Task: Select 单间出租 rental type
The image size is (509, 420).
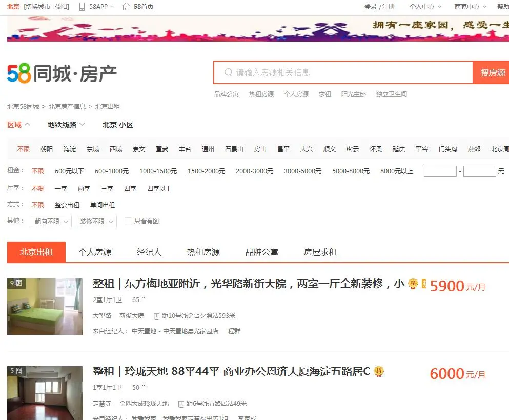Action: point(103,205)
